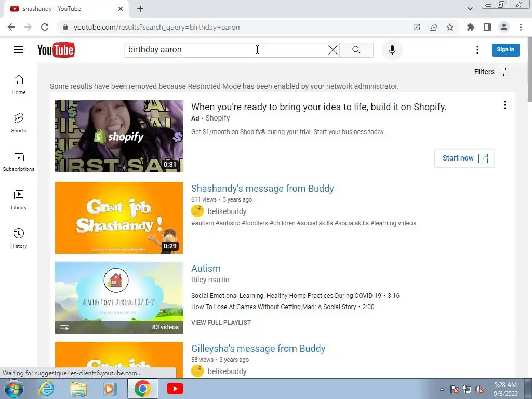The image size is (532, 399).
Task: Open YouTube settings three-dot menu beside Sign in
Action: tap(477, 50)
